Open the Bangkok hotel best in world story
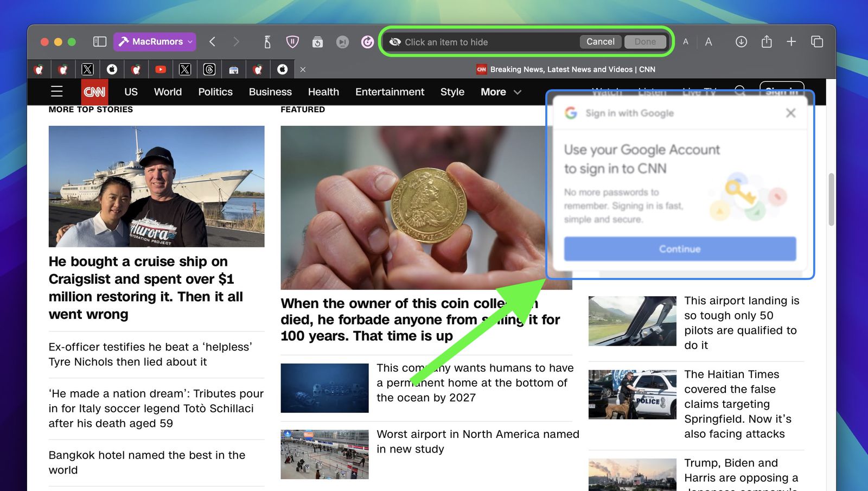This screenshot has height=491, width=868. coord(147,462)
